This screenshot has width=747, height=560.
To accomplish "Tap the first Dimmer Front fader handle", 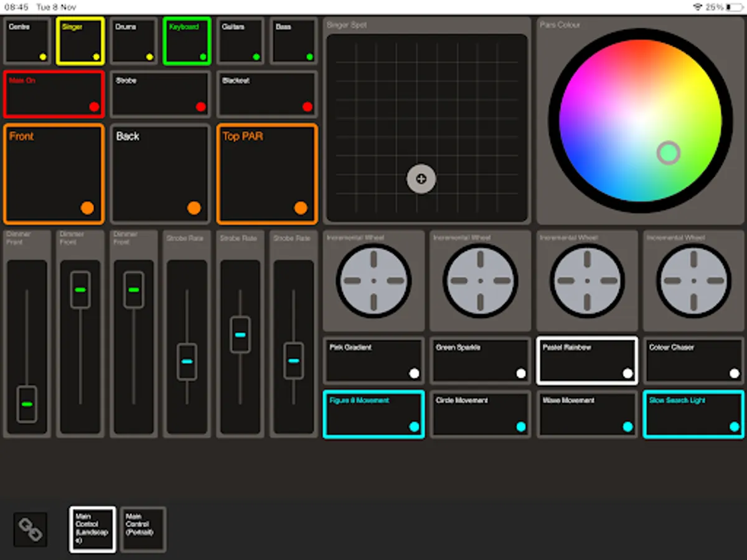I will click(x=27, y=404).
